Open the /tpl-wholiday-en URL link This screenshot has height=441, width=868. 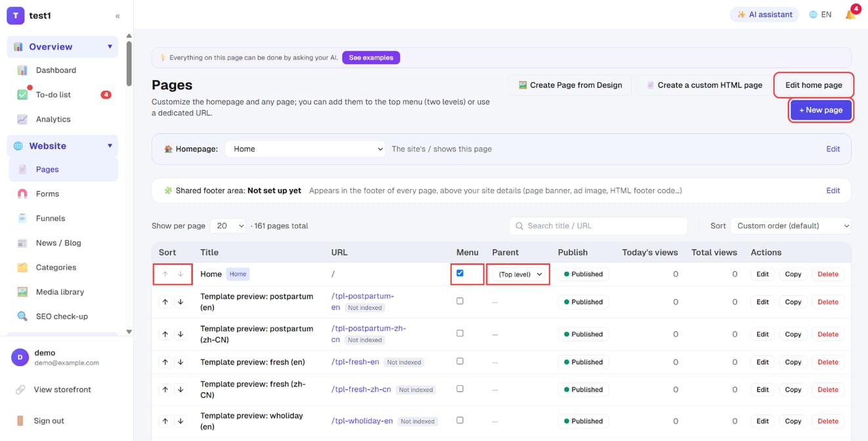pos(362,421)
